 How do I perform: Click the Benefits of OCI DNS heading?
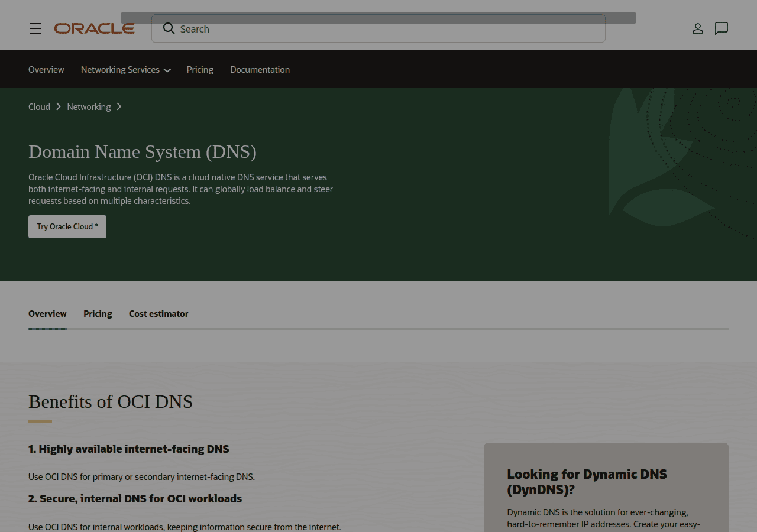click(x=111, y=402)
